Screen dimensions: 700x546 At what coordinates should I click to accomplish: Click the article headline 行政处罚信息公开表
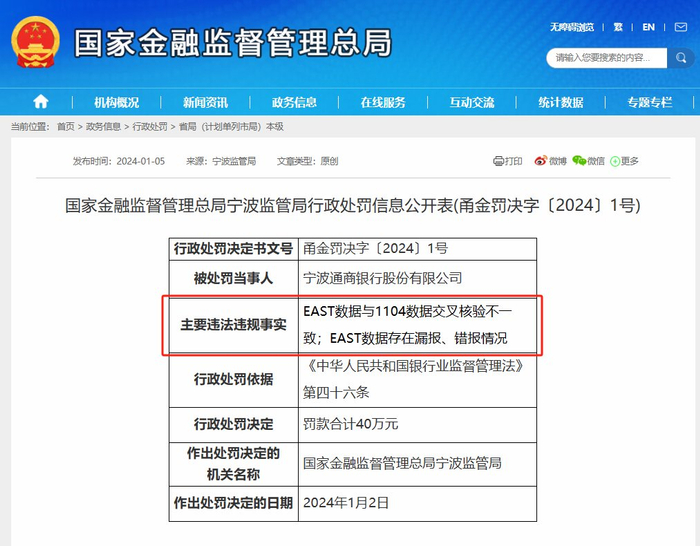pos(353,205)
